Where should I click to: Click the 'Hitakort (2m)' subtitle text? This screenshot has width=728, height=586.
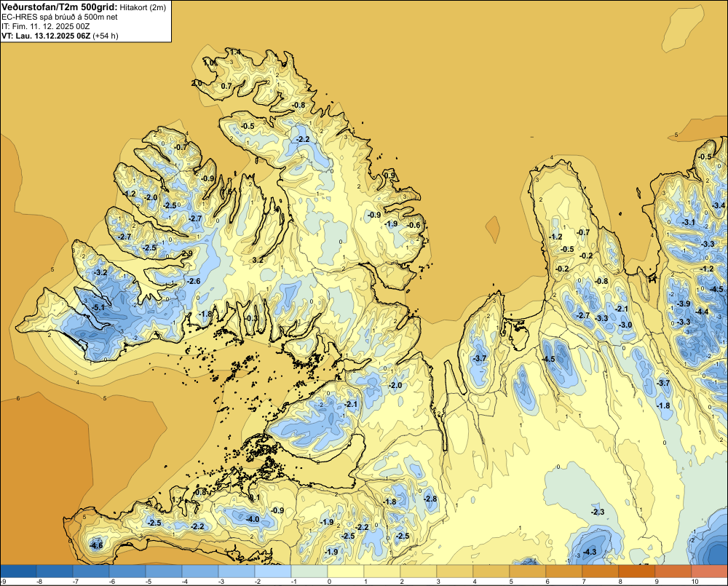tap(142, 7)
